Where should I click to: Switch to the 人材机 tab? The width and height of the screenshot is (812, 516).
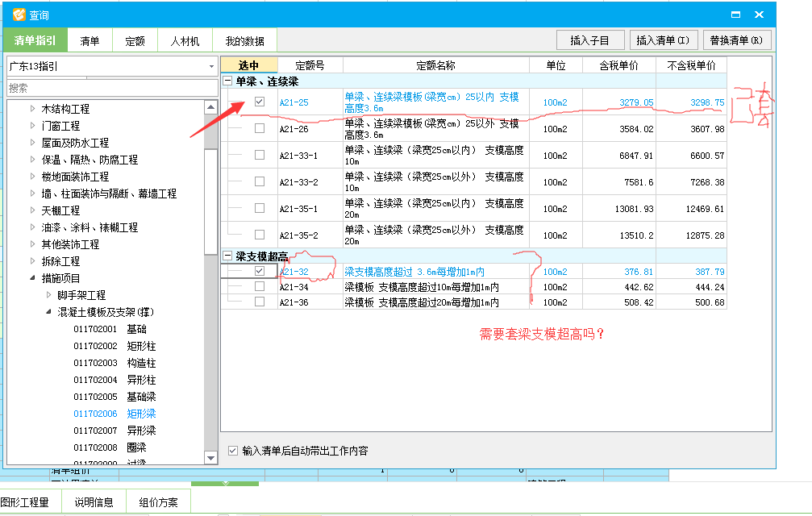pos(185,41)
